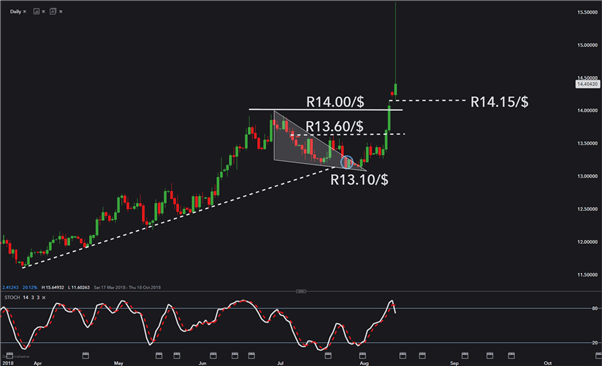The image size is (602, 366).
Task: Open the chart type icon
Action: 36,12
